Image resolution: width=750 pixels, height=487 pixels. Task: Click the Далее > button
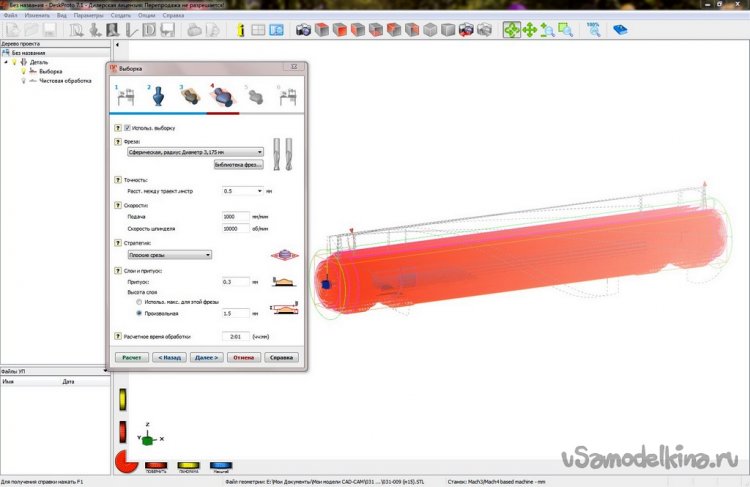click(206, 356)
